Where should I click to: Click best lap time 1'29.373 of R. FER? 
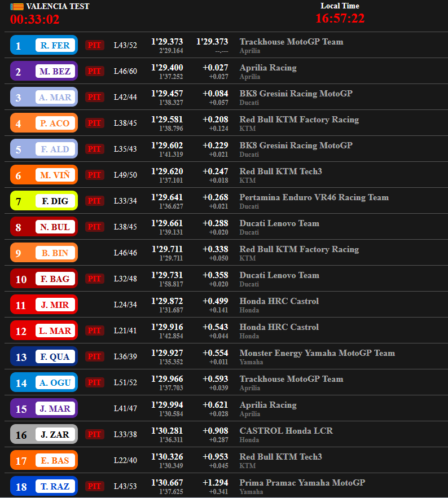point(167,42)
